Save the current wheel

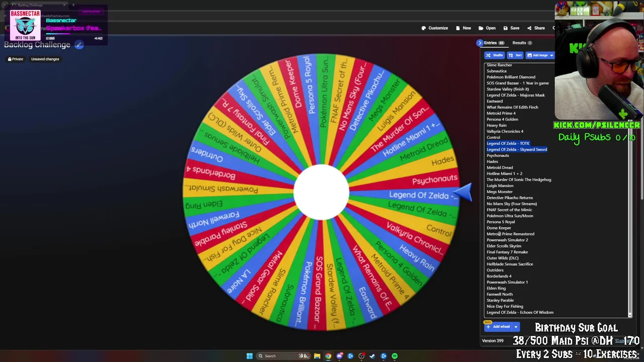point(511,28)
